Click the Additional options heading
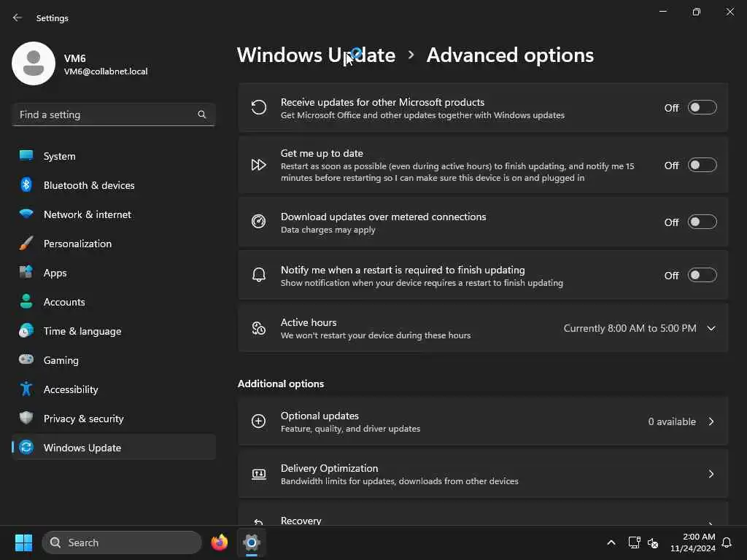This screenshot has width=747, height=560. click(281, 384)
